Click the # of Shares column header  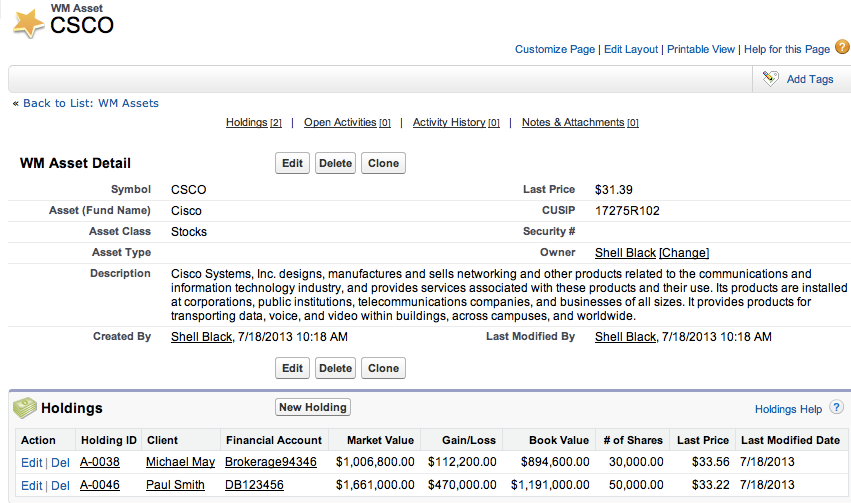pos(633,440)
